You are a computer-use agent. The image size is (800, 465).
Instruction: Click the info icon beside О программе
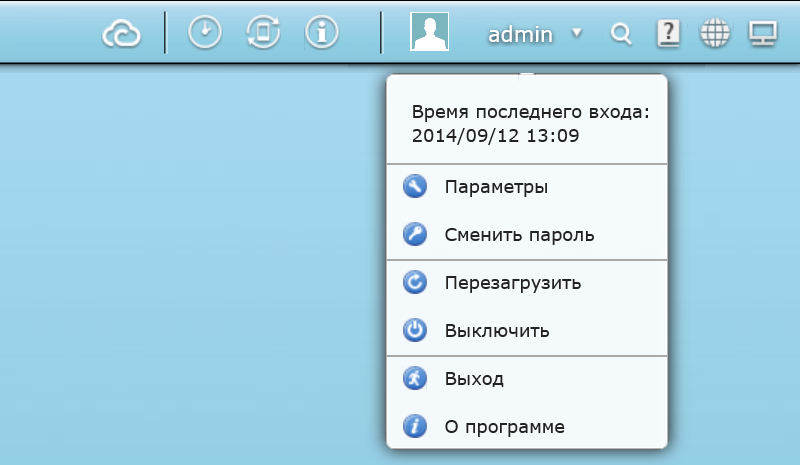[415, 426]
